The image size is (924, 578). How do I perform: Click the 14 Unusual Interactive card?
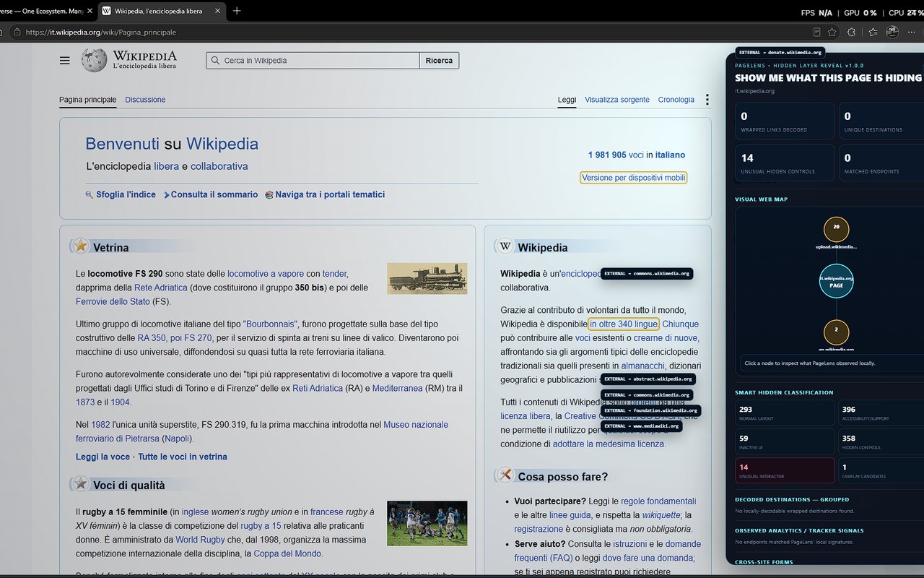point(785,471)
